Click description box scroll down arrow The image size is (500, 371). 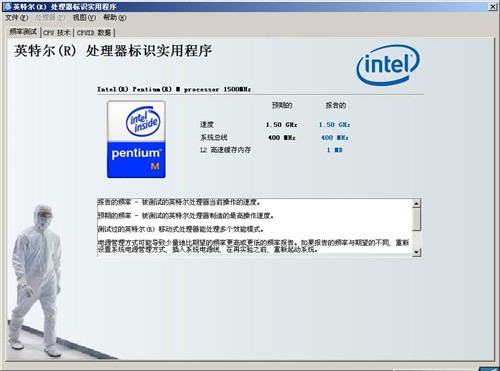point(416,252)
